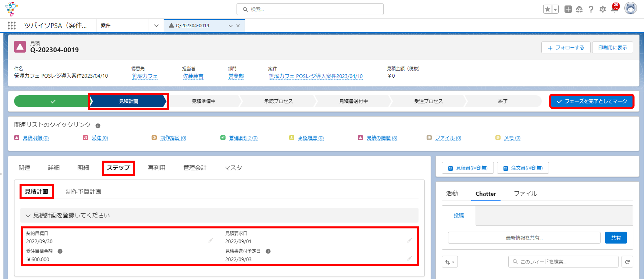Click フェーズを完了としてマーク button
Viewport: 644px width, 279px height.
point(591,101)
